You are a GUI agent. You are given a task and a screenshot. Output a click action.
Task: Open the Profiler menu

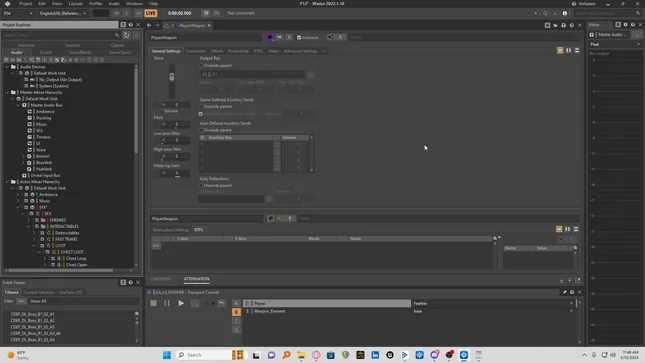pyautogui.click(x=96, y=3)
